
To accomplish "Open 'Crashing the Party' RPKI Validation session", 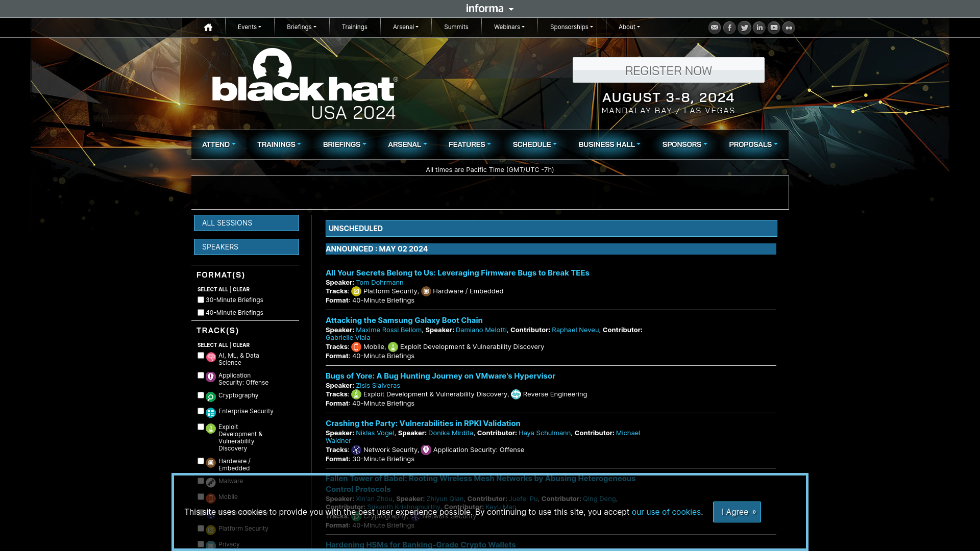I will click(x=423, y=423).
